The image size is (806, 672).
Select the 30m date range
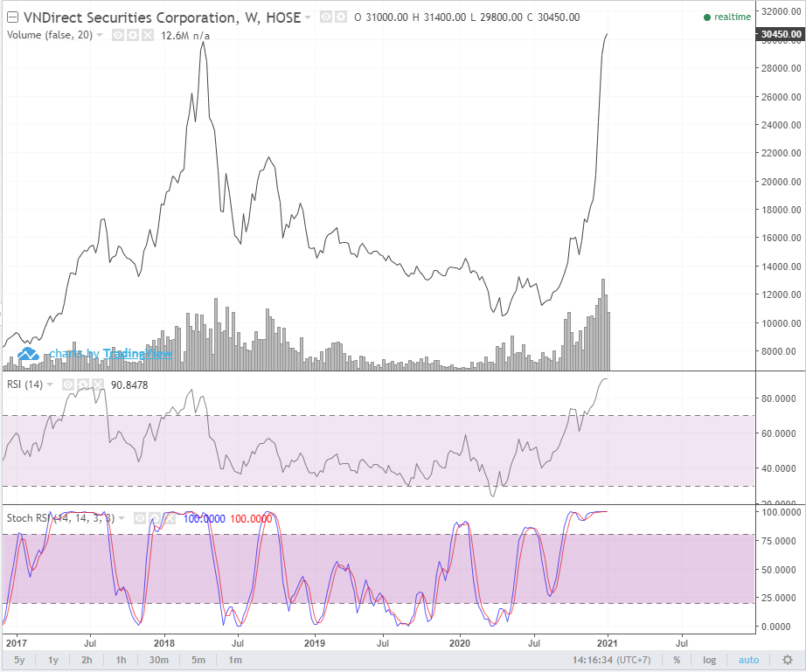click(x=159, y=660)
